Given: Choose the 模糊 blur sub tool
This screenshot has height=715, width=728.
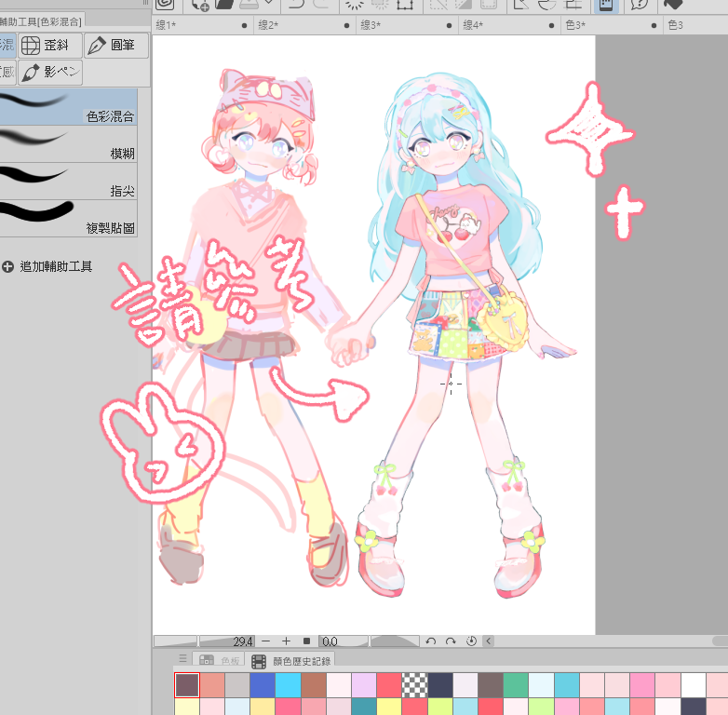Looking at the screenshot, I should pos(68,144).
